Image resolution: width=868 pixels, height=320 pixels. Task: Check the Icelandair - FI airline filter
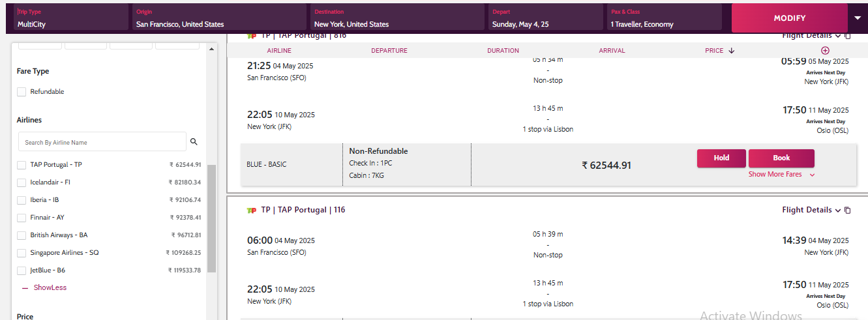point(22,182)
